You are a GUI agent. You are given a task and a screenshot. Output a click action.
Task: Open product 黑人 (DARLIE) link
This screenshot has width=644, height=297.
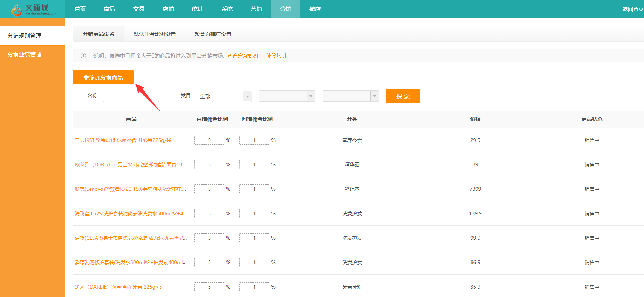click(x=118, y=287)
